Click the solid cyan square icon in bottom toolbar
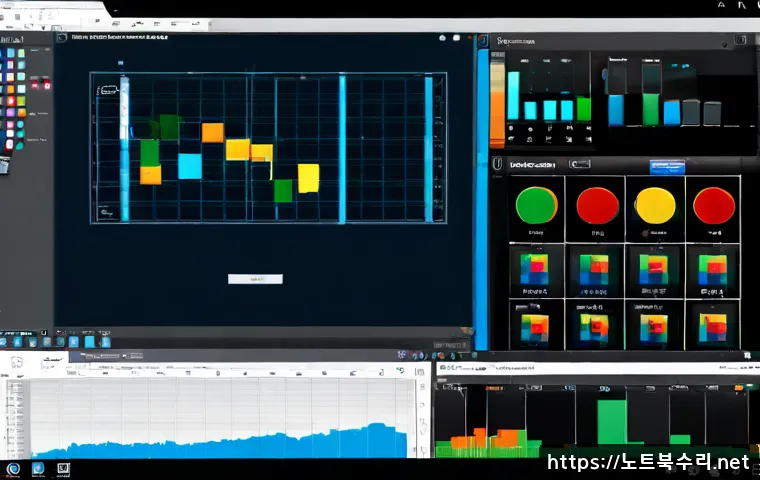 90,342
